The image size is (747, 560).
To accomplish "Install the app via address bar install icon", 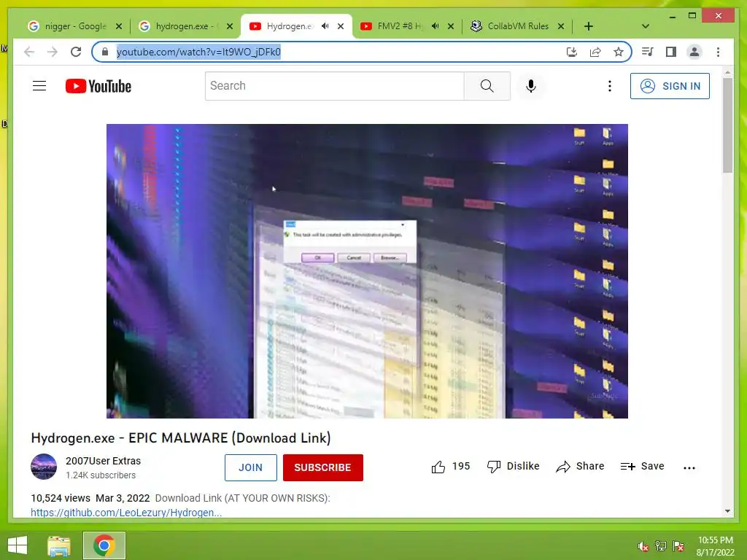I will pyautogui.click(x=572, y=52).
